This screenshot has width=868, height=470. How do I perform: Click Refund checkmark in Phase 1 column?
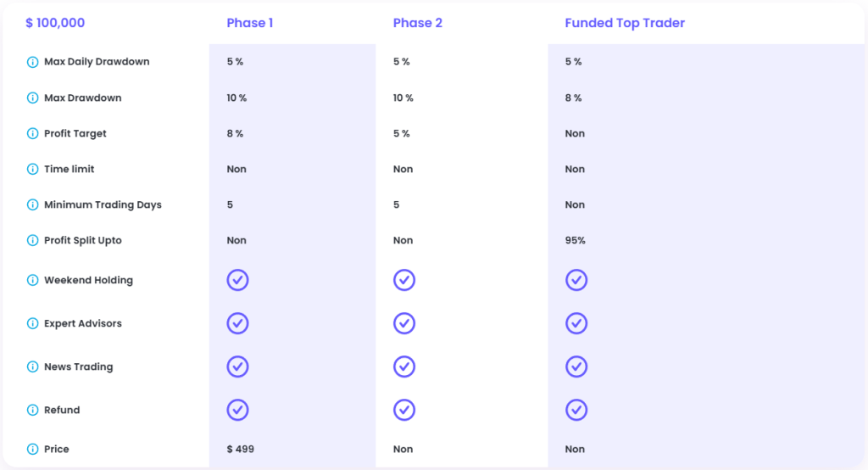click(x=237, y=410)
